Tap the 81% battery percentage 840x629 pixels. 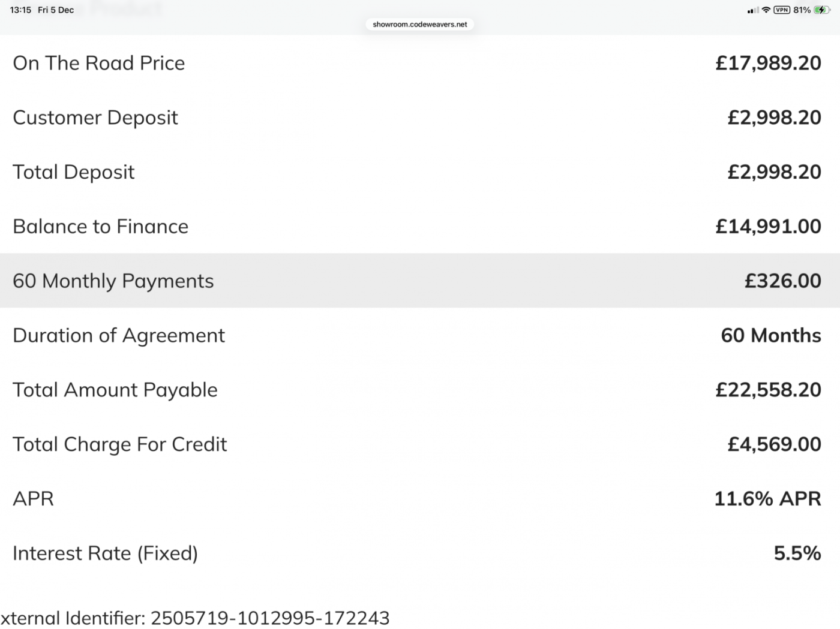point(802,10)
